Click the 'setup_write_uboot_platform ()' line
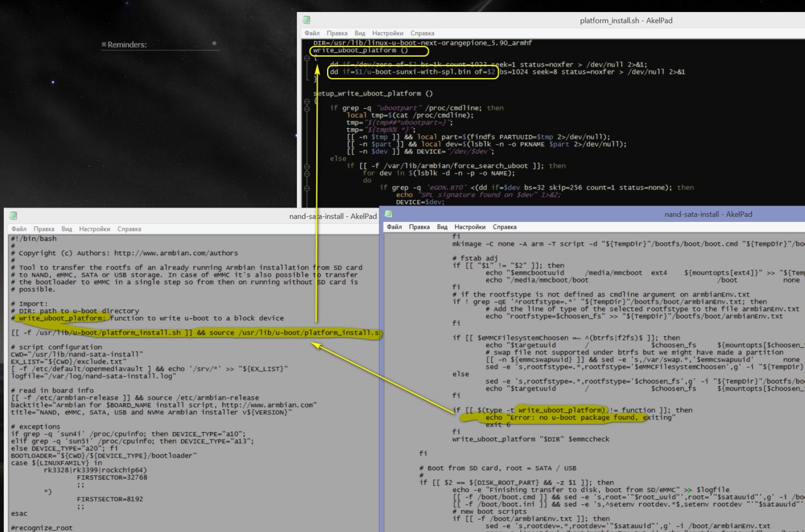This screenshot has height=532, width=805. tap(373, 94)
